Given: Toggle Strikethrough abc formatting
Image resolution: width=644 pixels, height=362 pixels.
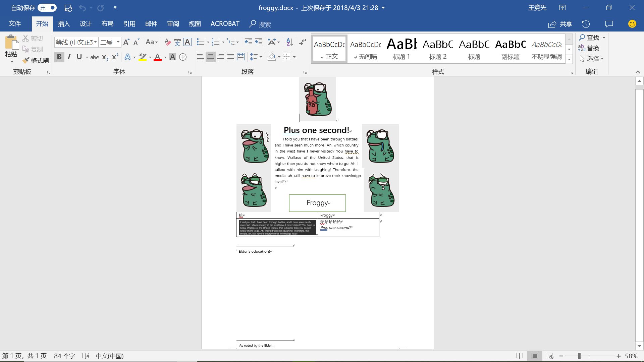Looking at the screenshot, I should [x=95, y=57].
